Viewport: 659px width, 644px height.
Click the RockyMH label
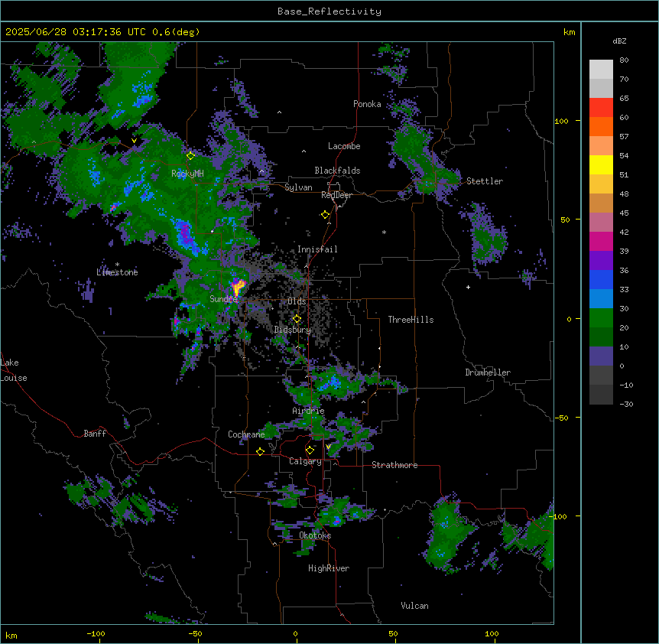[187, 173]
